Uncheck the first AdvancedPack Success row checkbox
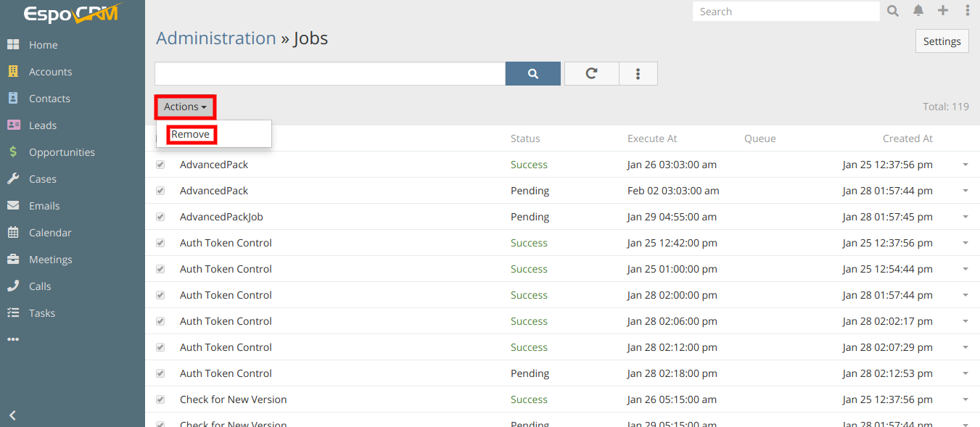The image size is (980, 427). tap(160, 165)
